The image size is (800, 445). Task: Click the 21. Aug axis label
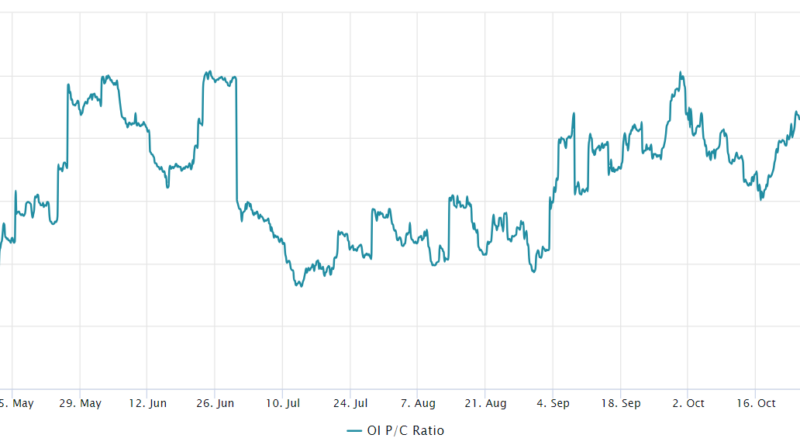tap(485, 403)
